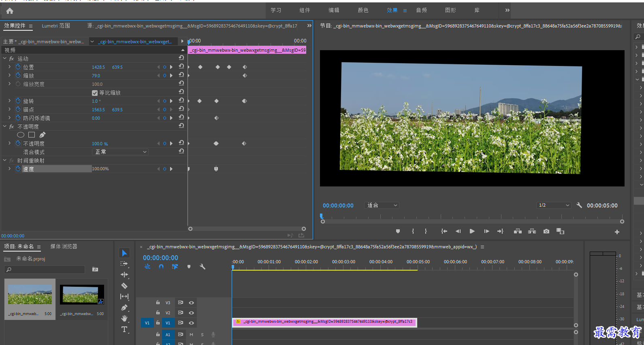This screenshot has height=345, width=644.
Task: Click Mark In bracket button
Action: 413,231
